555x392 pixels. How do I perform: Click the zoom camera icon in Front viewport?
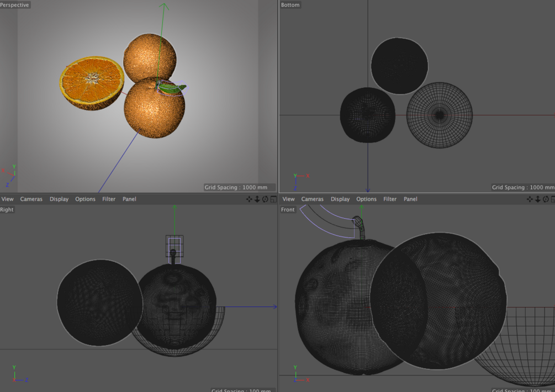(x=538, y=199)
